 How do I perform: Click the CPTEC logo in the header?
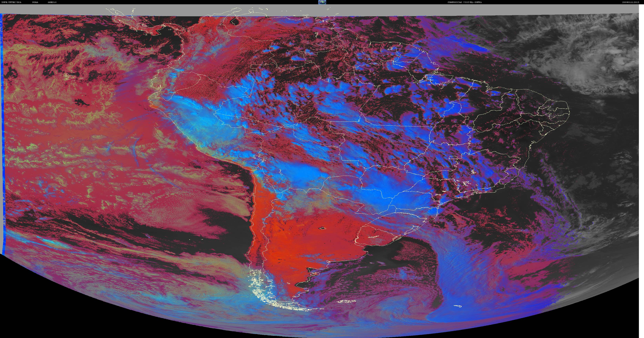click(x=322, y=2)
